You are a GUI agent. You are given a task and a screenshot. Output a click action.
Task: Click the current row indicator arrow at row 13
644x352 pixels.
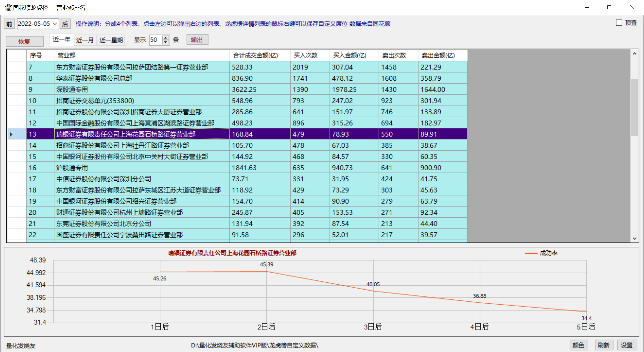[x=11, y=134]
